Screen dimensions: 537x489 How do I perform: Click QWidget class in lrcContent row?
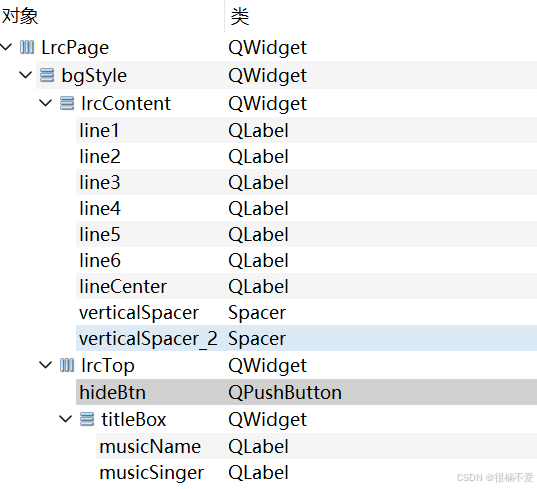[267, 103]
